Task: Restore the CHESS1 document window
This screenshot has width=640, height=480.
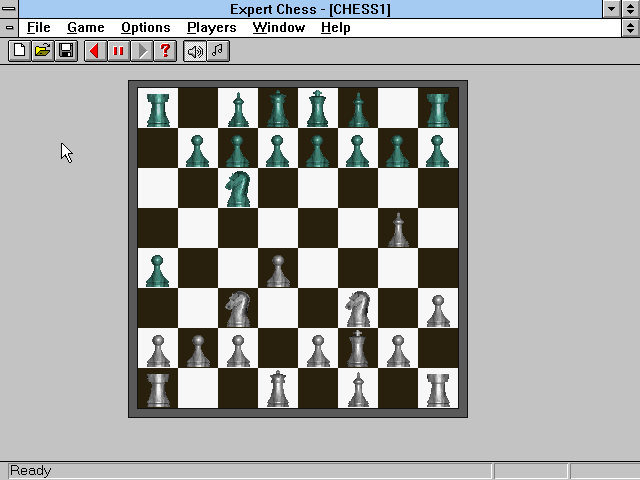Action: click(631, 28)
